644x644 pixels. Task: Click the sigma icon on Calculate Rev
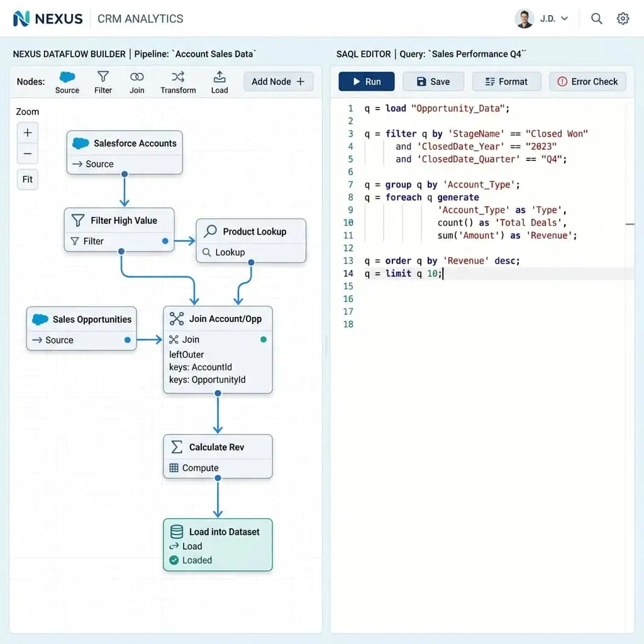pos(177,447)
